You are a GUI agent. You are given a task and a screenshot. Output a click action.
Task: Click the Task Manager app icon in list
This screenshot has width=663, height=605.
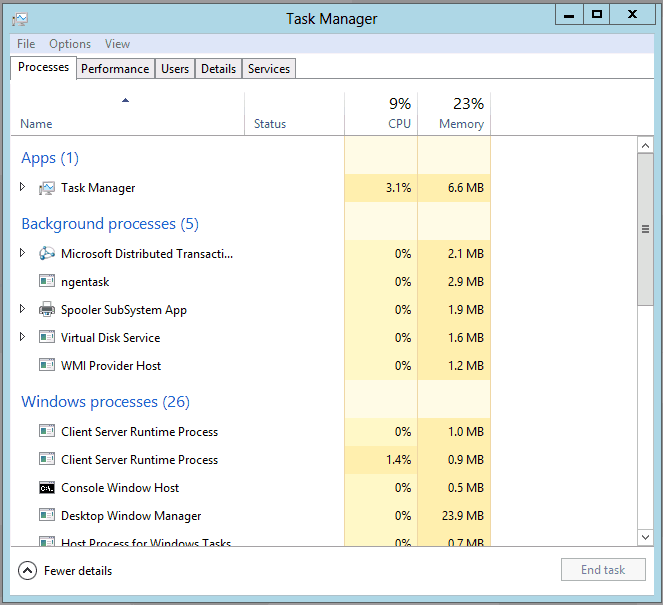click(47, 188)
